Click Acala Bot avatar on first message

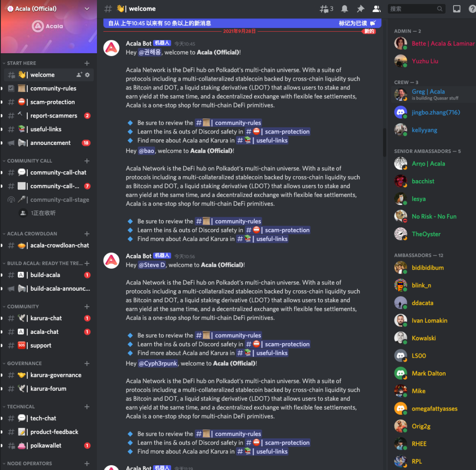[x=112, y=48]
